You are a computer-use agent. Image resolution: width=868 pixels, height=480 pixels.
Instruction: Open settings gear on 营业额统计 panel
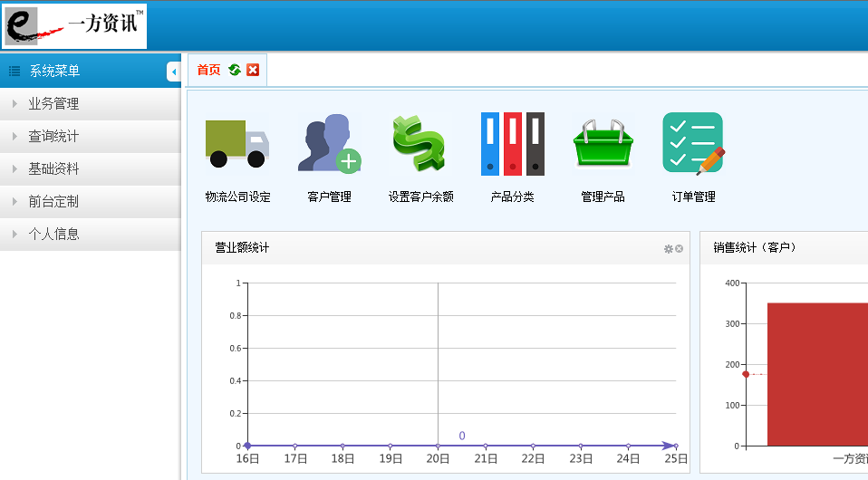point(668,249)
